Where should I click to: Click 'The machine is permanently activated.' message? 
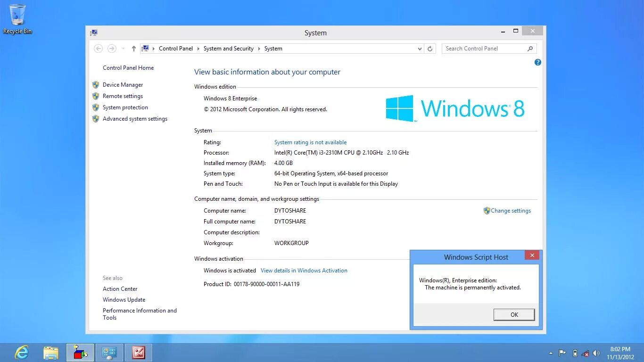[x=473, y=288]
